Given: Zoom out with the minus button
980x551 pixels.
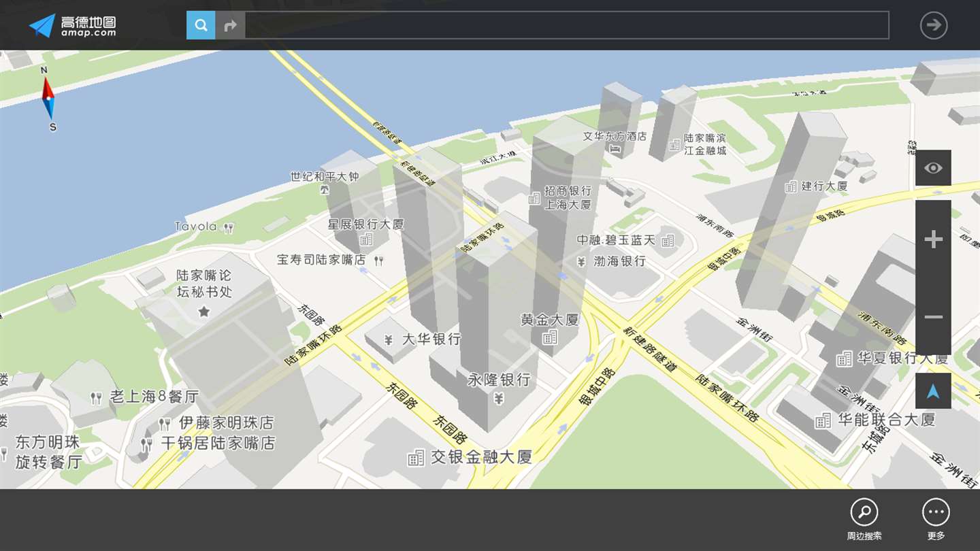Looking at the screenshot, I should pyautogui.click(x=933, y=316).
